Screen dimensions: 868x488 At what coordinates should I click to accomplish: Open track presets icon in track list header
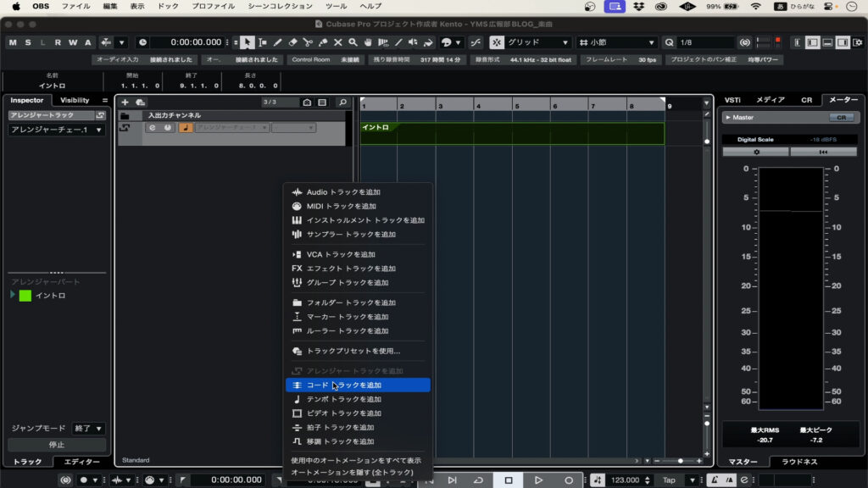coord(141,103)
